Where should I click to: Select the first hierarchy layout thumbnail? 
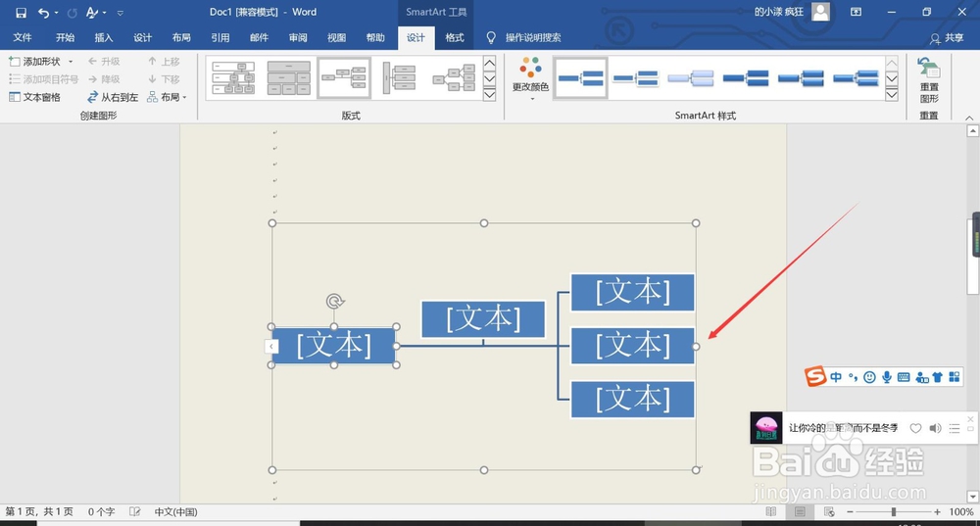(233, 78)
